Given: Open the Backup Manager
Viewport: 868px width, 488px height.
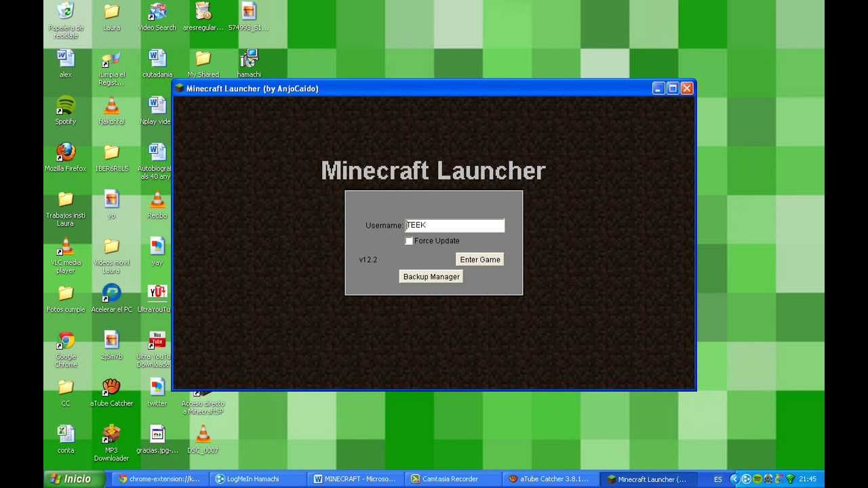Looking at the screenshot, I should pos(431,277).
